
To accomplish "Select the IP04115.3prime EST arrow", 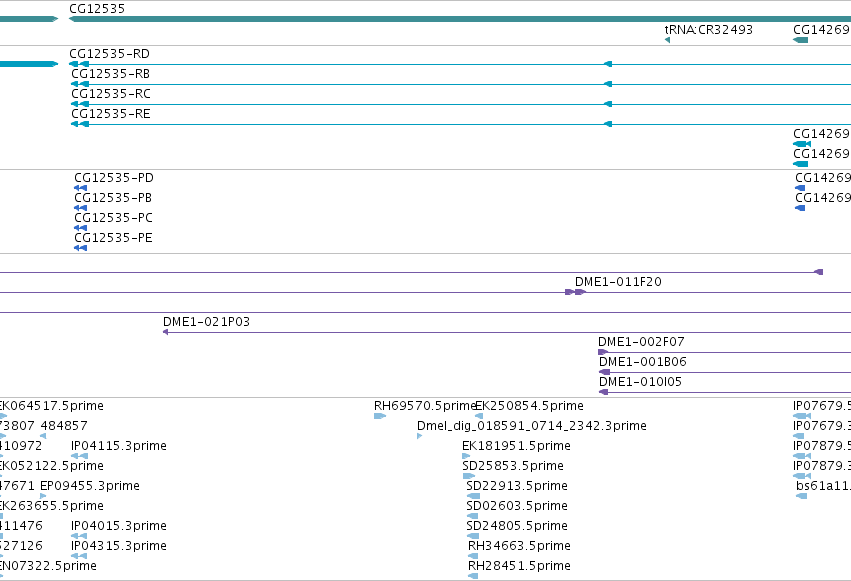I will pos(80,456).
